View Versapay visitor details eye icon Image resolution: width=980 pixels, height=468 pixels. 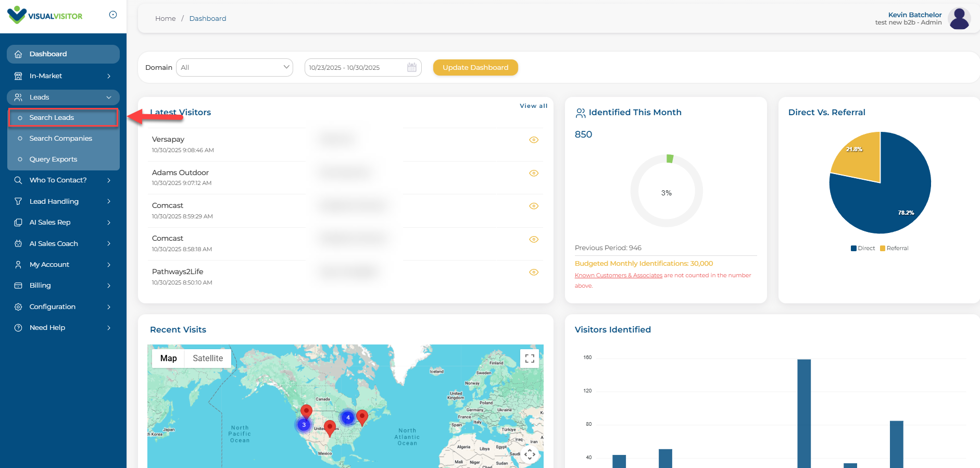click(534, 140)
